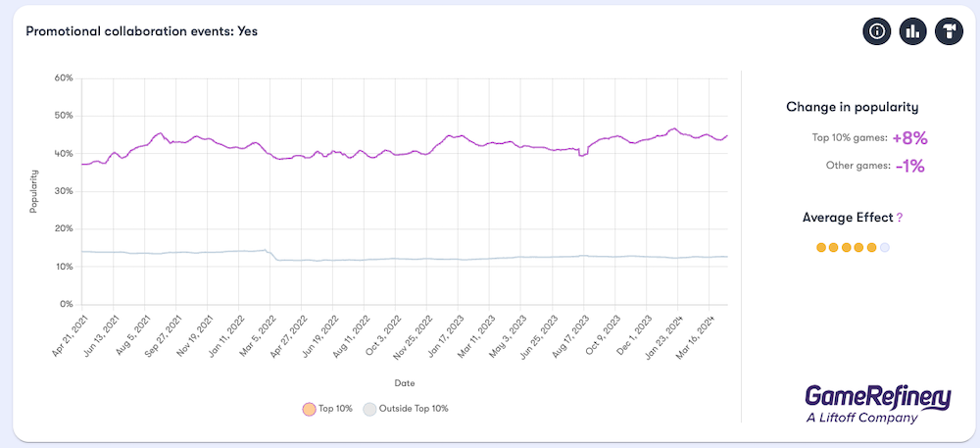The height and width of the screenshot is (448, 980).
Task: Click the -1% other games value
Action: [909, 166]
